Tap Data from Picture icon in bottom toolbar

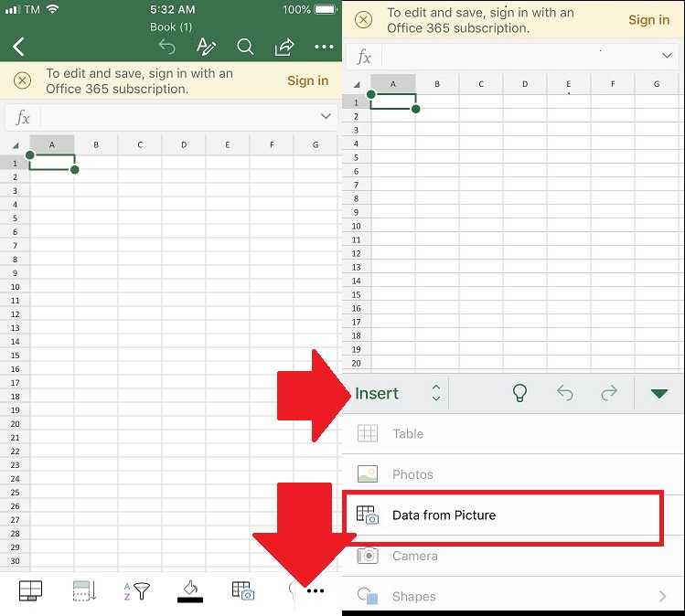[x=243, y=590]
